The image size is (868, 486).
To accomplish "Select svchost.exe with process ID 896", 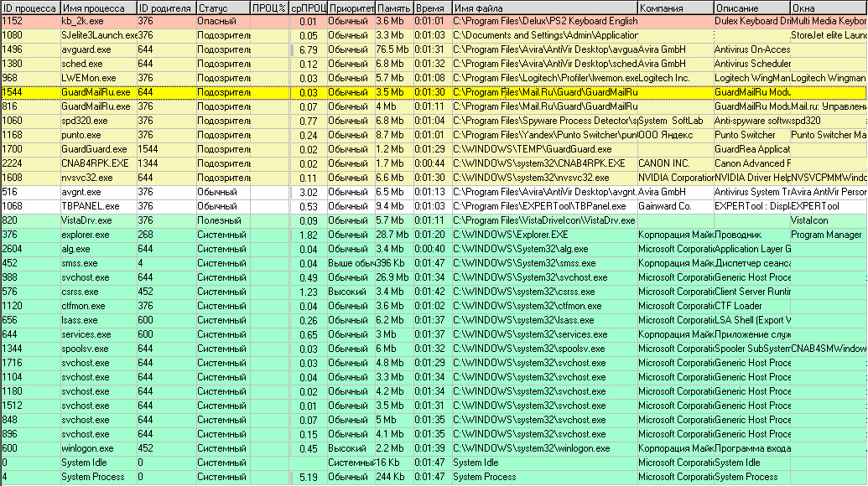I will tap(86, 435).
